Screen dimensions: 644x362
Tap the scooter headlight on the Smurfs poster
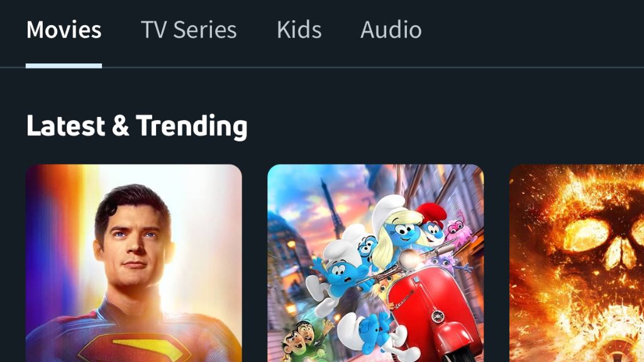[x=413, y=258]
